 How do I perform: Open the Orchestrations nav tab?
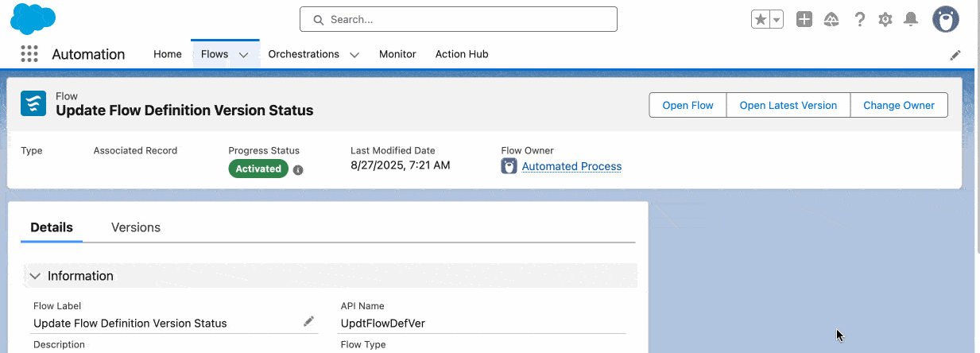tap(304, 54)
